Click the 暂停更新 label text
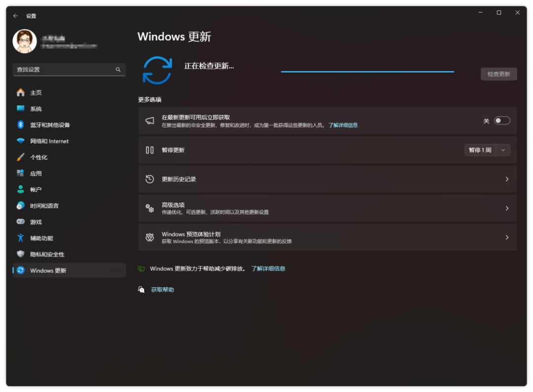This screenshot has height=392, width=533. click(173, 150)
